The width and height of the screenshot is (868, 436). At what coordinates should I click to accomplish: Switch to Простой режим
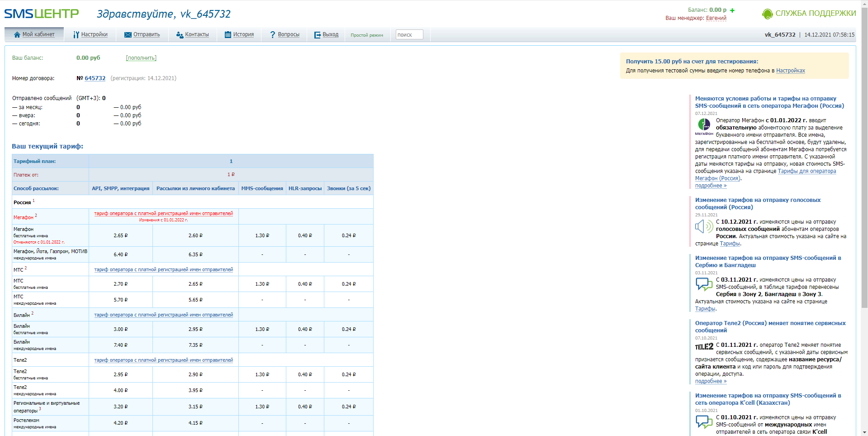367,35
